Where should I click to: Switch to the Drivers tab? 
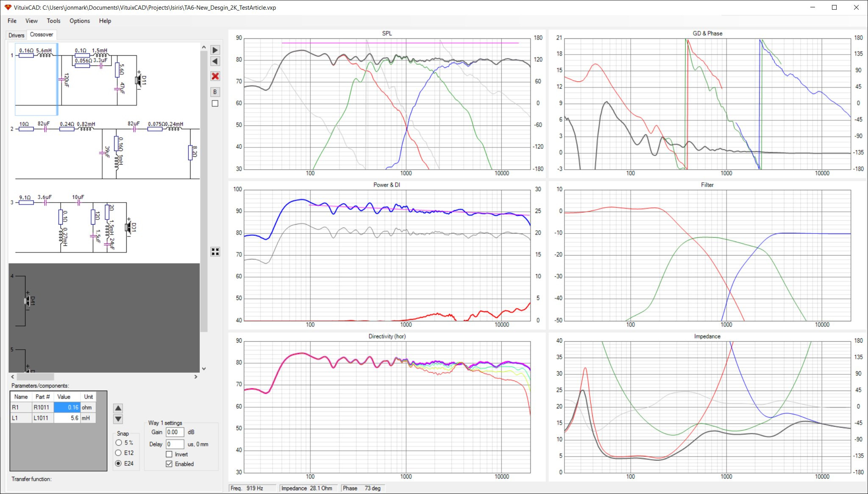pos(17,35)
